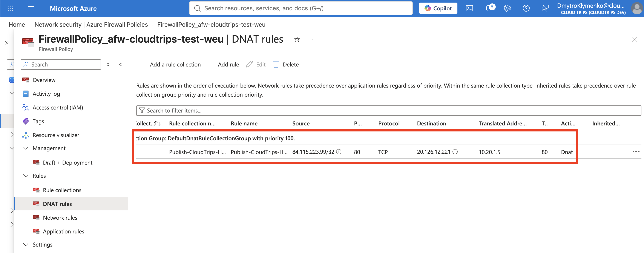This screenshot has height=253, width=644.
Task: Open Overview in resource menu
Action: [x=44, y=80]
